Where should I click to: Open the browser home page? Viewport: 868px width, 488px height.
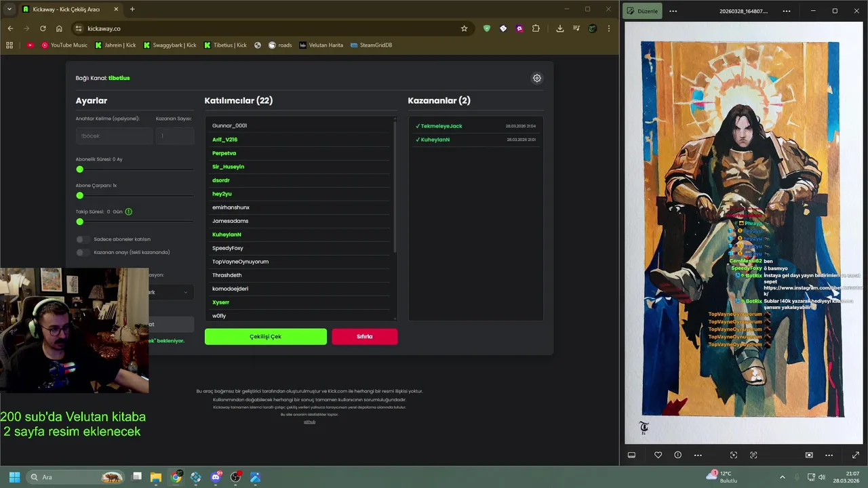point(59,28)
